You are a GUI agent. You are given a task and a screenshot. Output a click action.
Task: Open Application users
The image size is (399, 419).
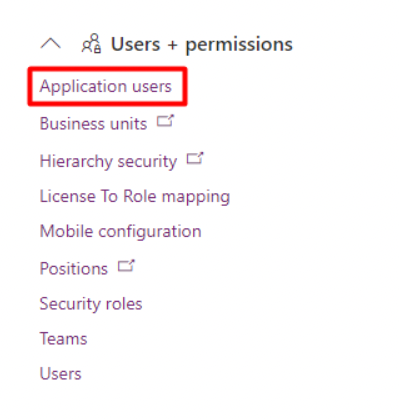[106, 87]
